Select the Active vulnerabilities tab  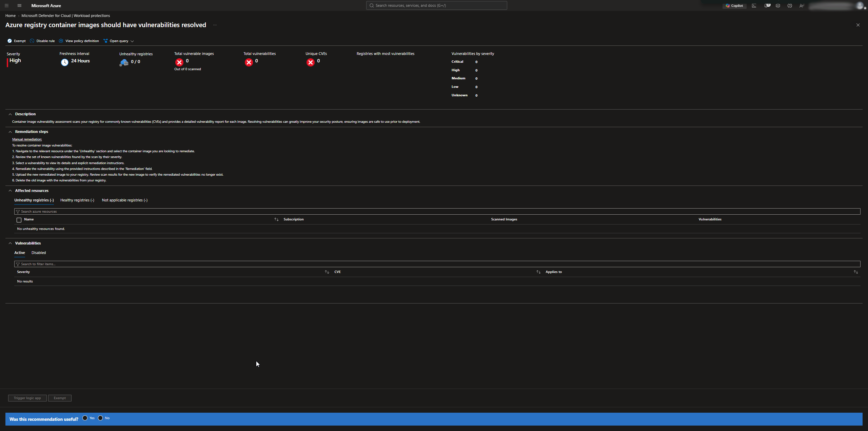[20, 253]
